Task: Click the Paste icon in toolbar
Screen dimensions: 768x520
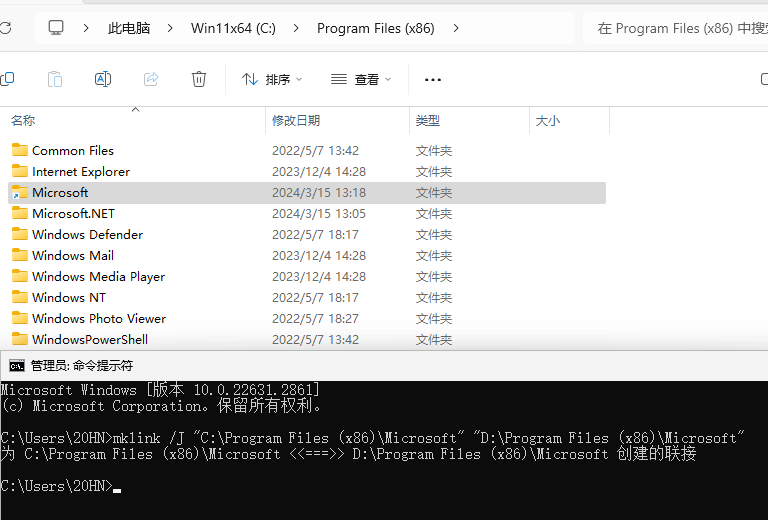Action: (55, 79)
